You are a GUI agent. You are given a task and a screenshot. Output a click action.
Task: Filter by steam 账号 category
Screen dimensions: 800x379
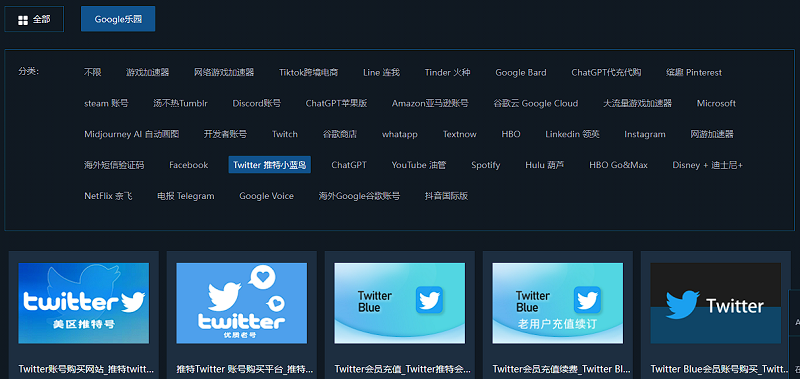[x=106, y=104]
